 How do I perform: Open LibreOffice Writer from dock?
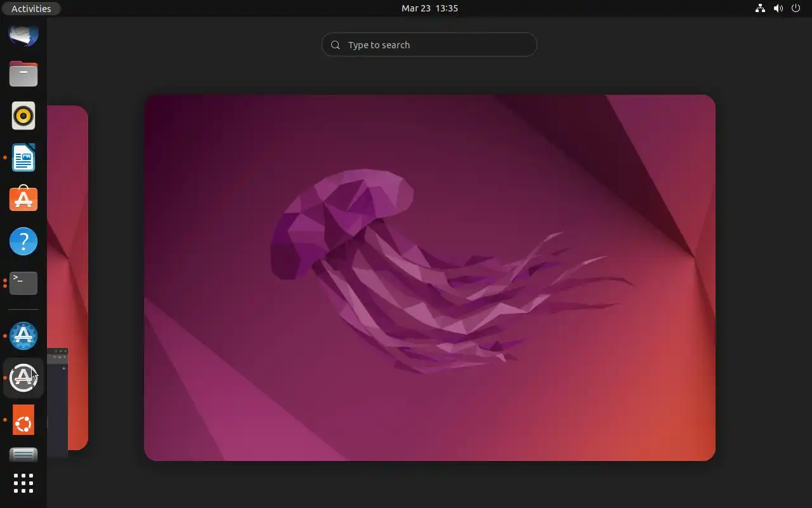23,157
